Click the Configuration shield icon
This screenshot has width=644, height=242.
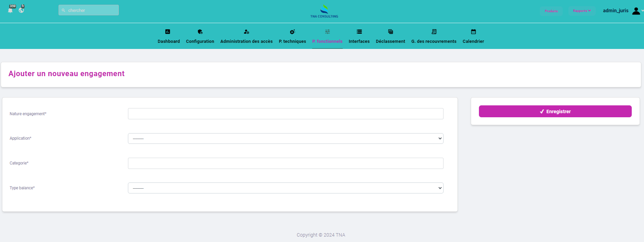tap(200, 32)
